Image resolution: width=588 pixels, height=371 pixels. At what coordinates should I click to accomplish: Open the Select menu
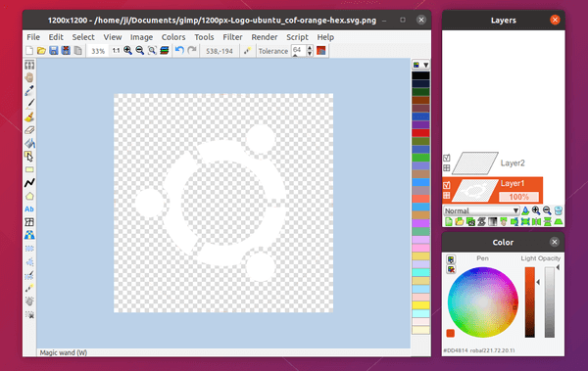83,37
